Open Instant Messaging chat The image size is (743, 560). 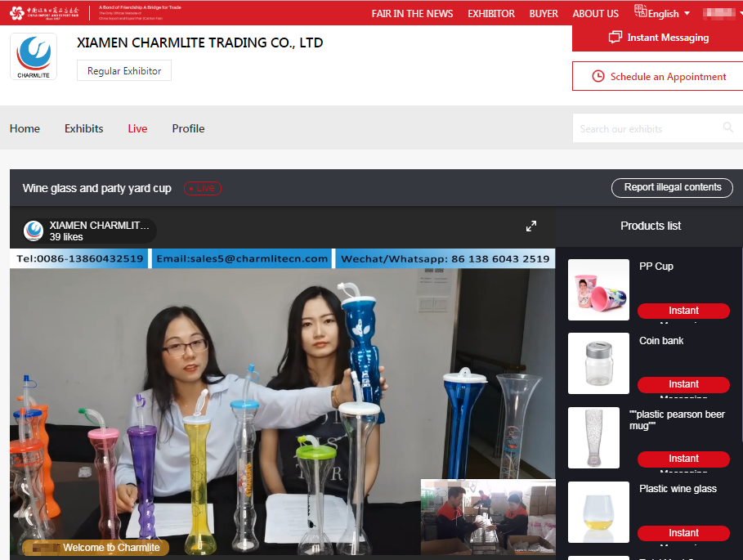click(657, 38)
